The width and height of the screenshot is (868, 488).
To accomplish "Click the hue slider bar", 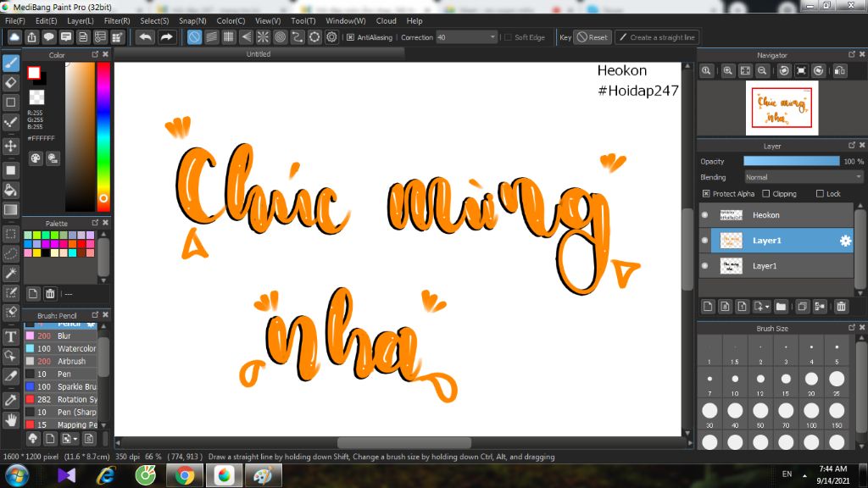I will click(103, 136).
